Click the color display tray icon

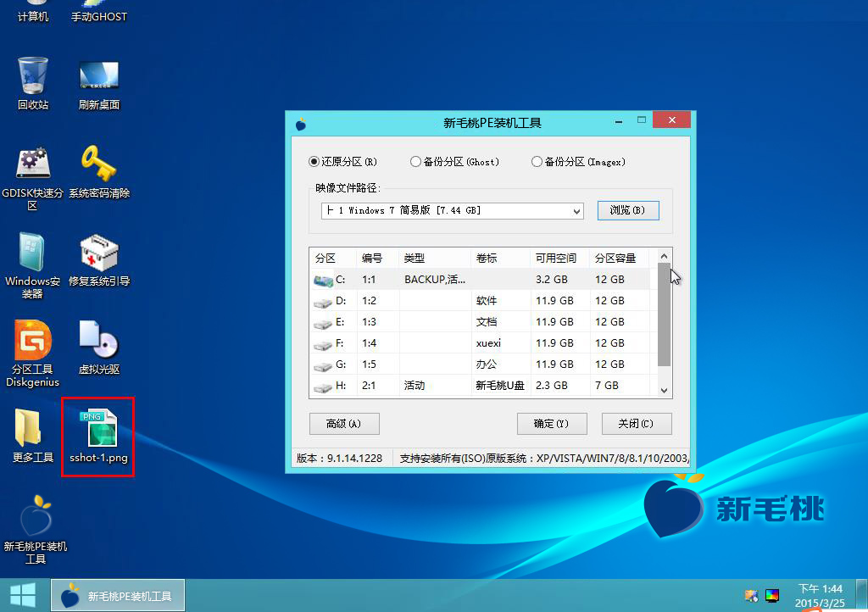tap(772, 595)
